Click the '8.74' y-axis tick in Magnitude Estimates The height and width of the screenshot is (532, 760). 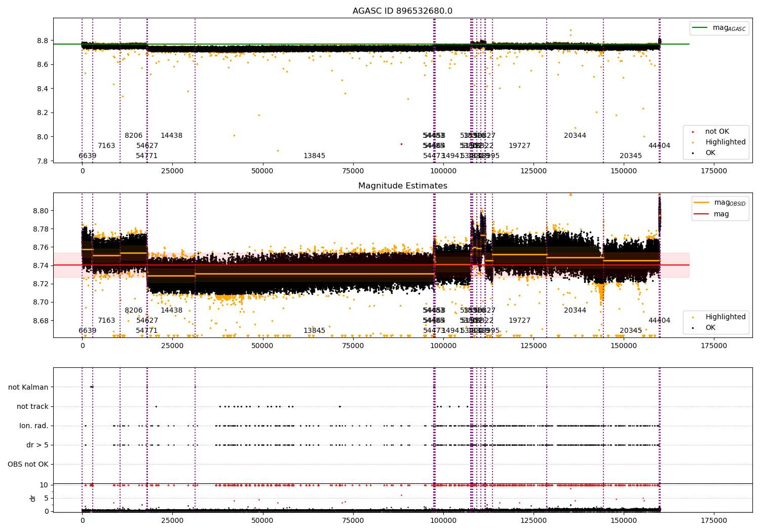pyautogui.click(x=41, y=265)
